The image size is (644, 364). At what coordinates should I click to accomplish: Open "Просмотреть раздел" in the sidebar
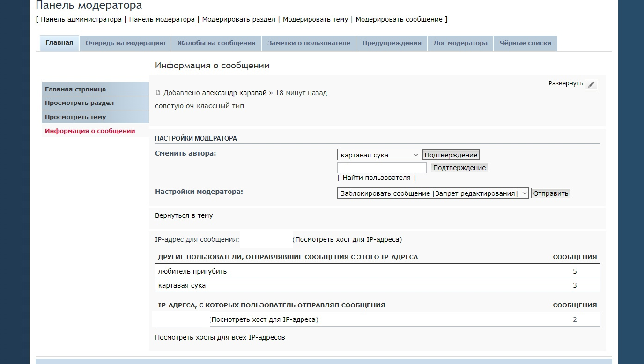[x=79, y=103]
